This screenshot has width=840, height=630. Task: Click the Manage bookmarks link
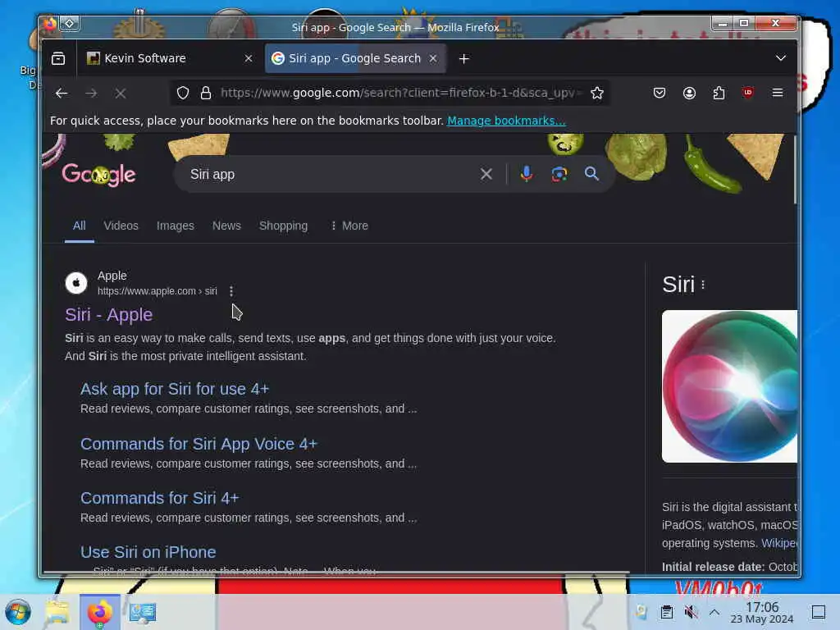click(x=506, y=121)
